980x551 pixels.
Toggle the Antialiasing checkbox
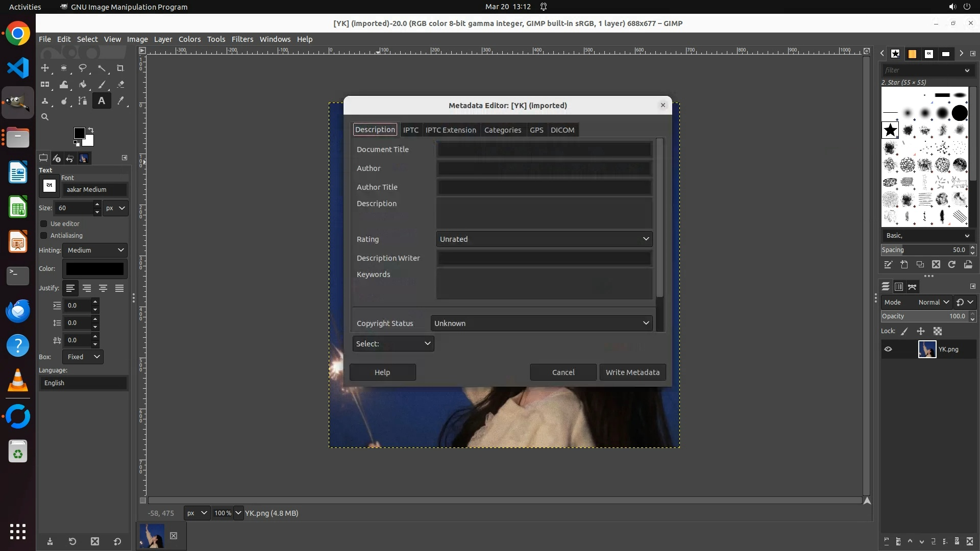coord(44,236)
